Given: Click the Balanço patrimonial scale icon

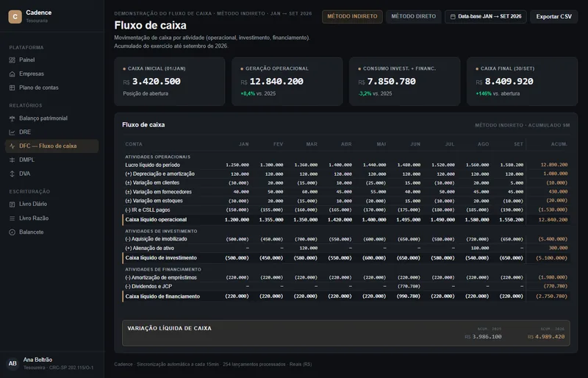Looking at the screenshot, I should click(12, 118).
